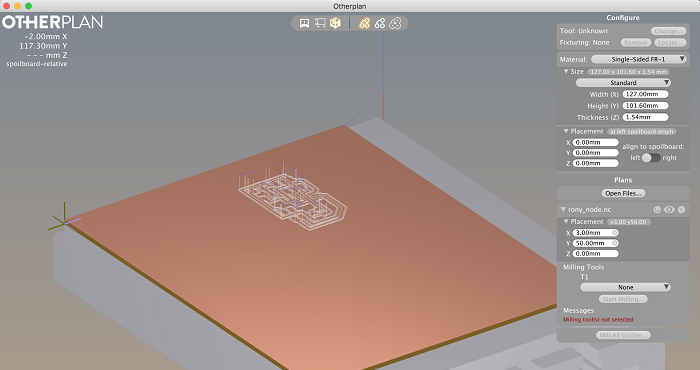Click the toolpath preview on copper board
The width and height of the screenshot is (700, 370).
point(293,196)
